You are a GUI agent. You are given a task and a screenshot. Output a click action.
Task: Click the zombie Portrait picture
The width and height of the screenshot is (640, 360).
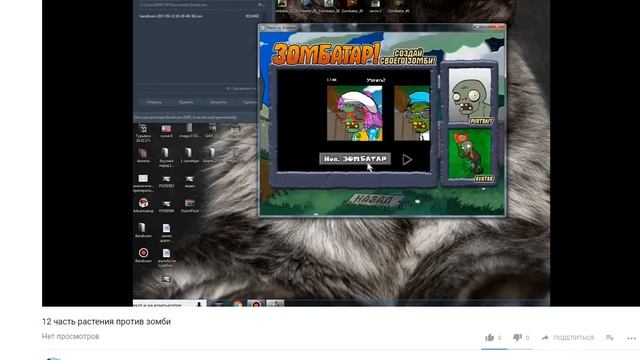tap(470, 96)
